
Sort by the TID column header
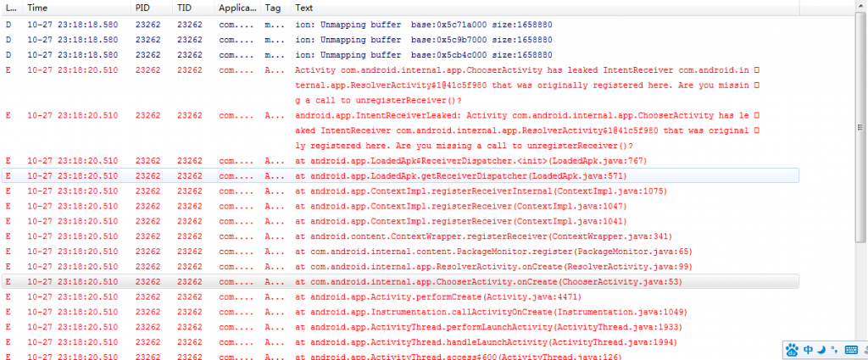[193, 8]
